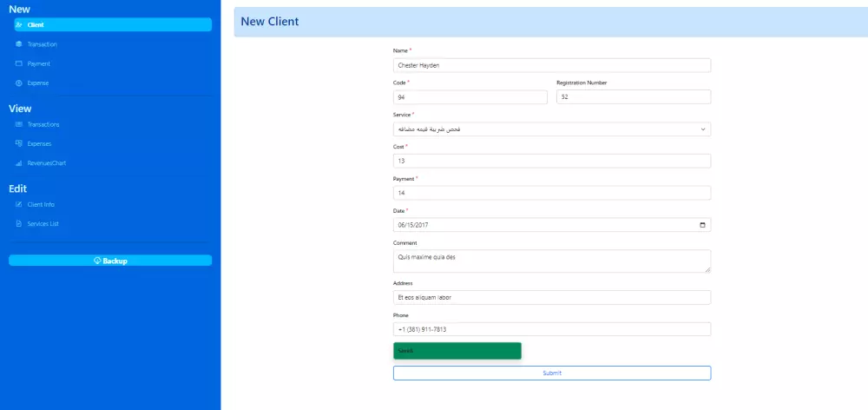868x410 pixels.
Task: Click the Expense coin icon
Action: [19, 83]
